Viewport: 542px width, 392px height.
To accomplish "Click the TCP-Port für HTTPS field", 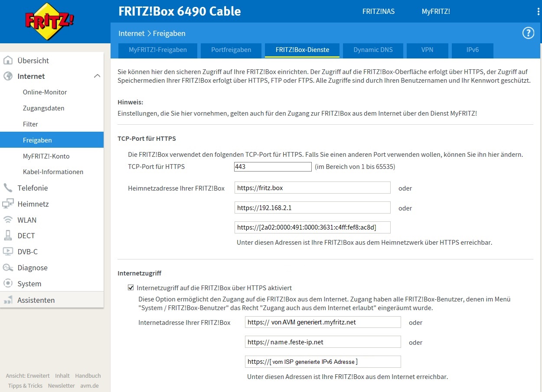I will tap(273, 167).
